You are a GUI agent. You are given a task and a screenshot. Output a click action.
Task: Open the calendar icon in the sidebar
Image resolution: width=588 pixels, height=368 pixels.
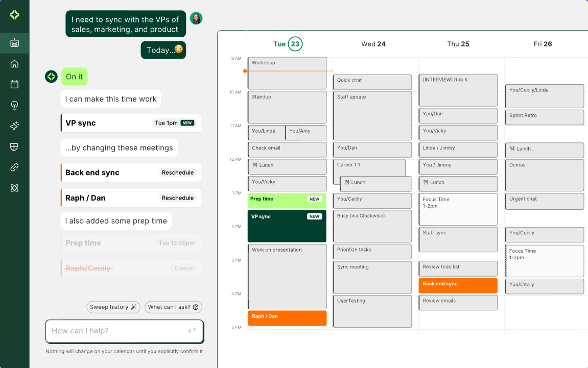tap(14, 84)
